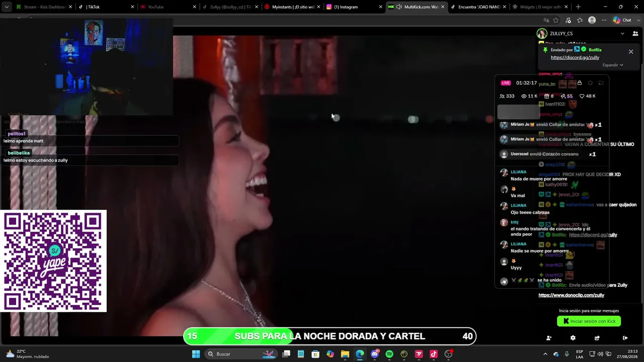Bookmark this page with the star icon
The image size is (644, 362).
[x=556, y=20]
